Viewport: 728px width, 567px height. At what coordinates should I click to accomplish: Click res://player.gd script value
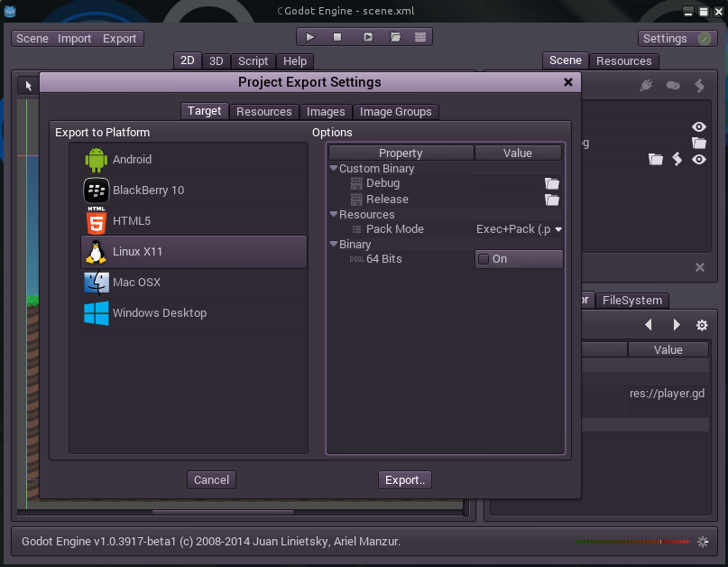(667, 393)
